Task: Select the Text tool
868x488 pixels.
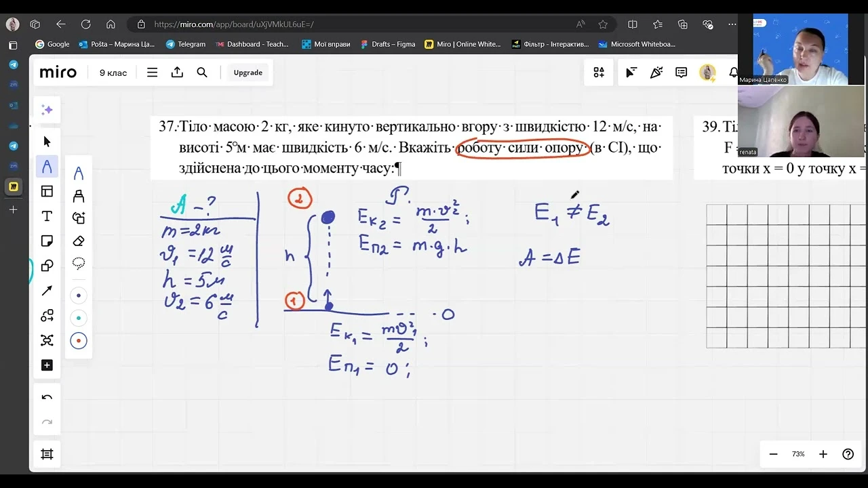Action: pos(47,216)
